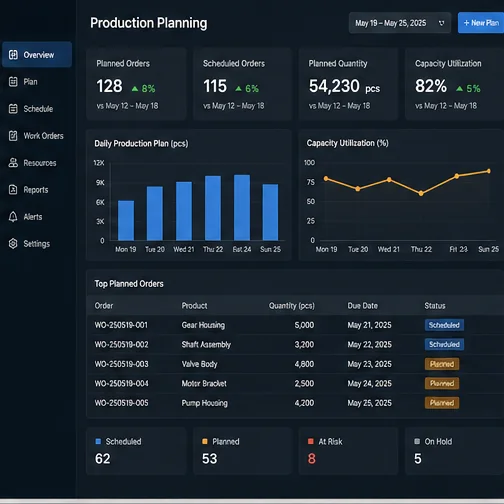Click order WO-250519-003
Viewport: 504px width, 504px height.
coord(121,364)
